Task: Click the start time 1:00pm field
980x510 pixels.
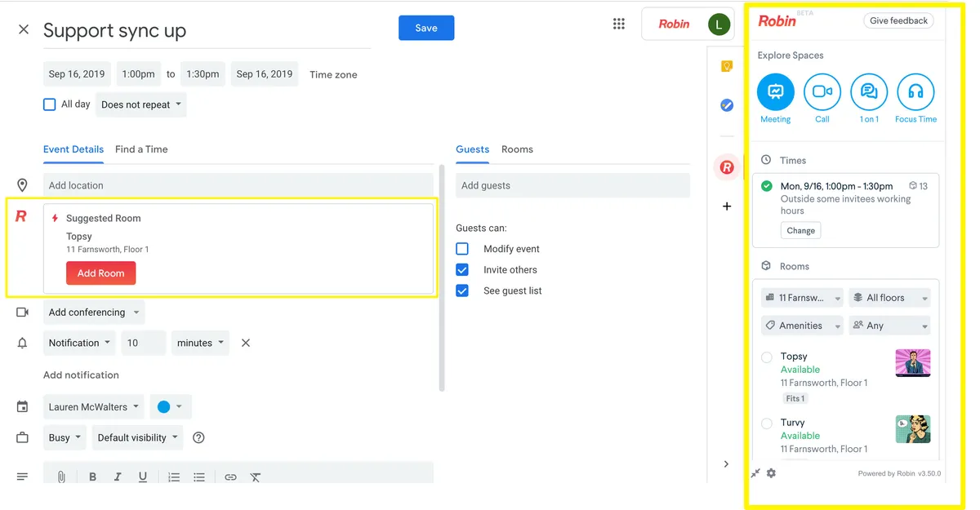Action: click(138, 74)
